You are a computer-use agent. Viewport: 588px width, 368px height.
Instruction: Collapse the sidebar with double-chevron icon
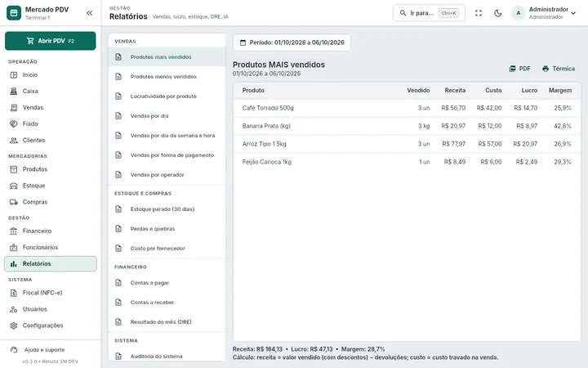89,13
